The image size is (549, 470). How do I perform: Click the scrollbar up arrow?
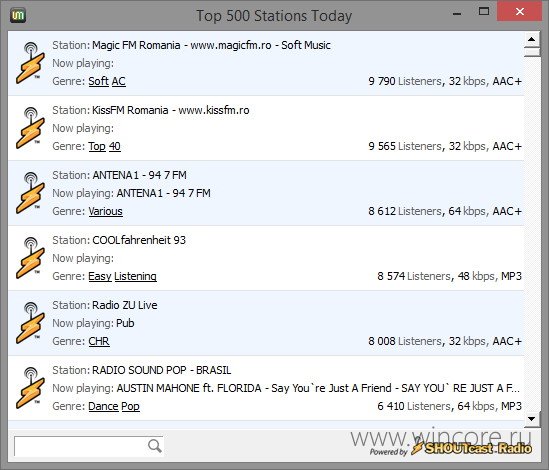point(531,39)
